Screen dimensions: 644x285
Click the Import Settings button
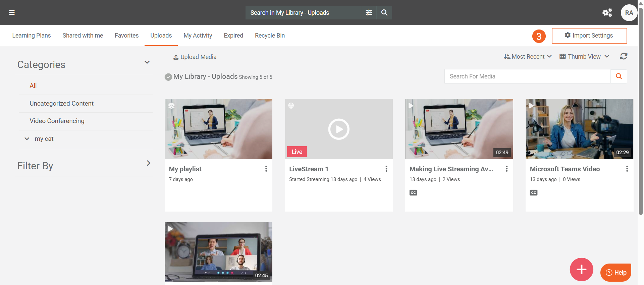[589, 36]
